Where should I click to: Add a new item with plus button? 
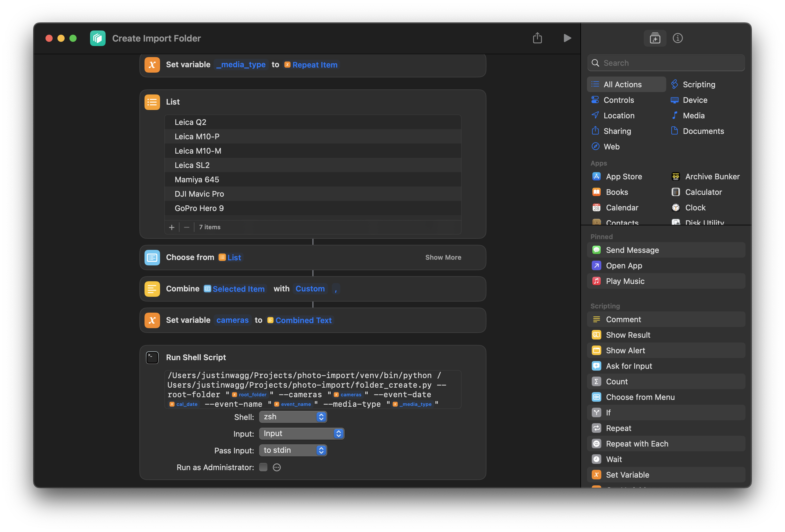point(172,227)
